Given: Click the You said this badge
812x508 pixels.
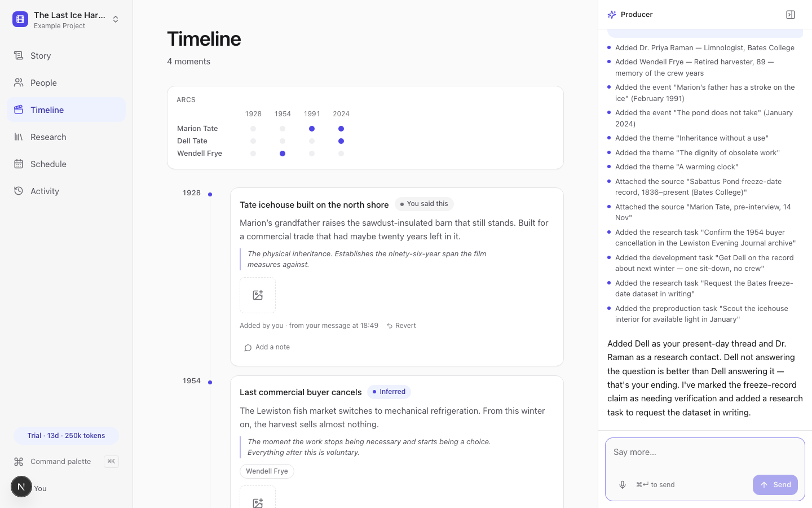Looking at the screenshot, I should 424,204.
